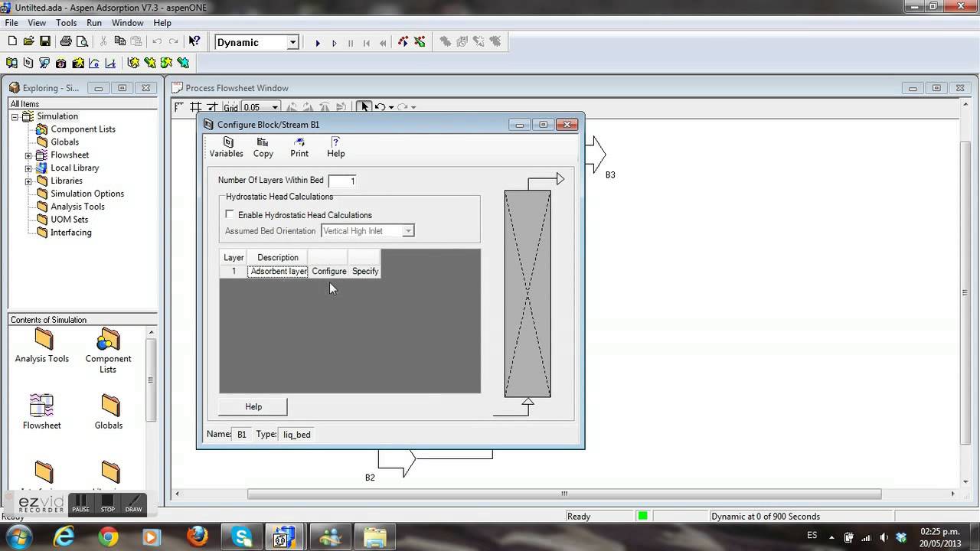This screenshot has width=980, height=551.
Task: Click the first book icon in second toolbar
Action: coord(12,63)
